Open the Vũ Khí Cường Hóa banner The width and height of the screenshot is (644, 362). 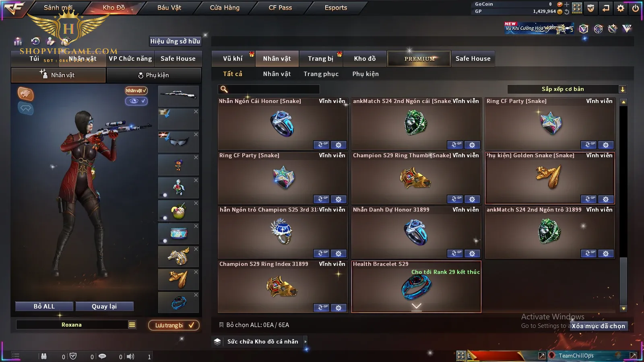coord(540,28)
